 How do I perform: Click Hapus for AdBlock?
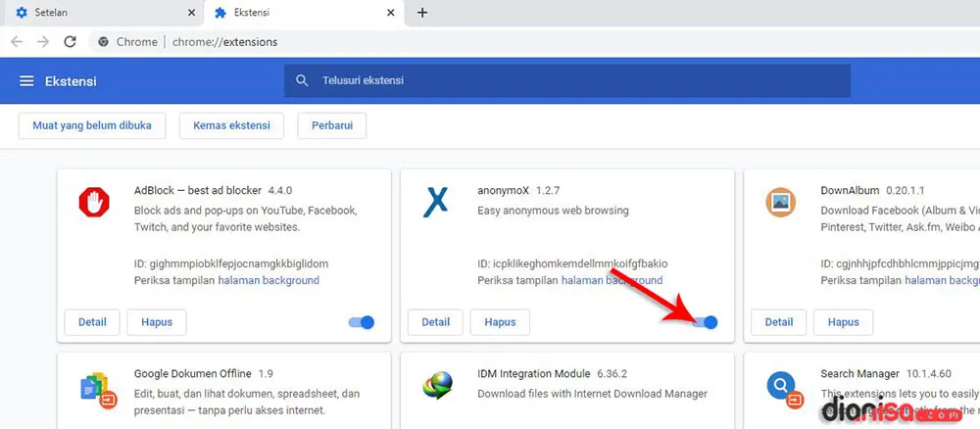point(156,322)
